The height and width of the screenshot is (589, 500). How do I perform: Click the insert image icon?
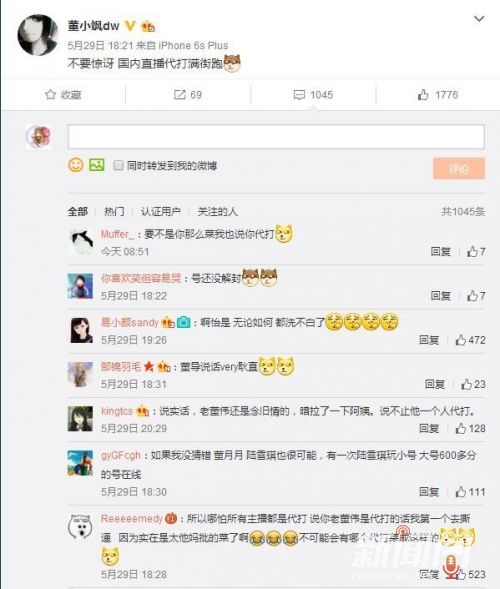[x=97, y=165]
